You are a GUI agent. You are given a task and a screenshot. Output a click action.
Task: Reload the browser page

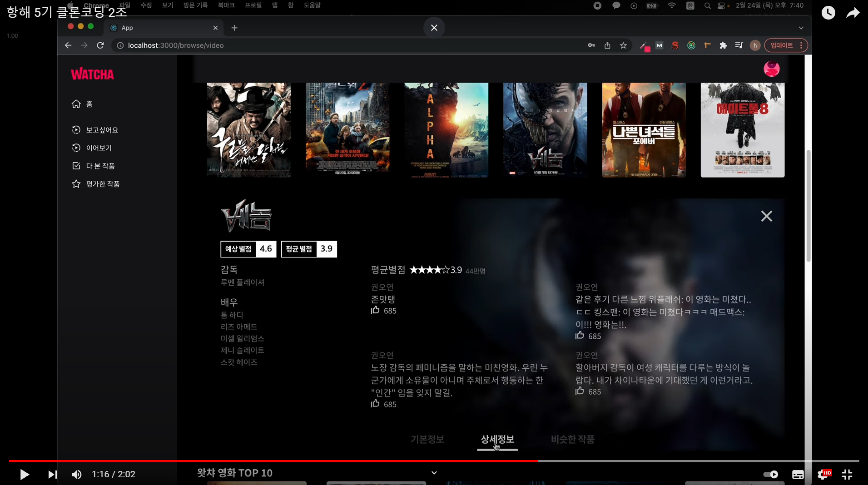click(100, 45)
